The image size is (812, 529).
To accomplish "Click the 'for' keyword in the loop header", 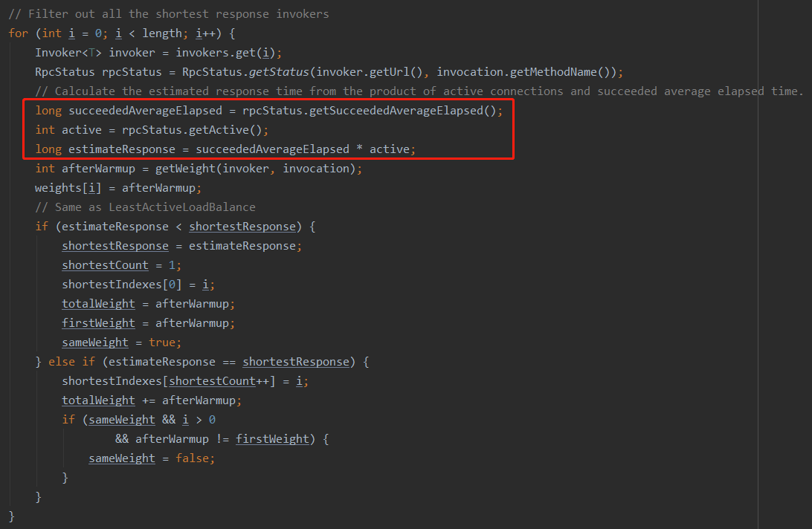I will pos(18,33).
